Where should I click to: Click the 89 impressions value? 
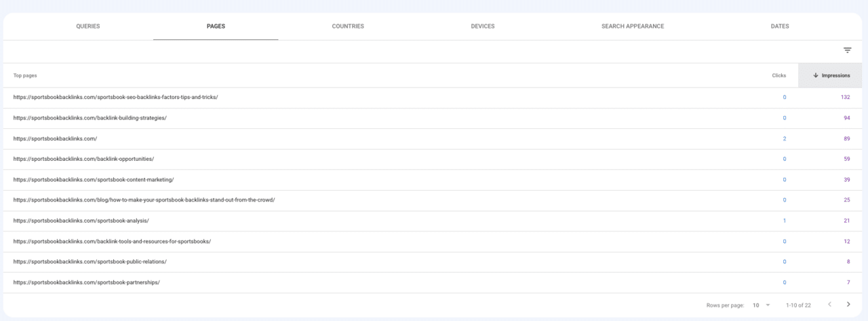[x=847, y=138]
